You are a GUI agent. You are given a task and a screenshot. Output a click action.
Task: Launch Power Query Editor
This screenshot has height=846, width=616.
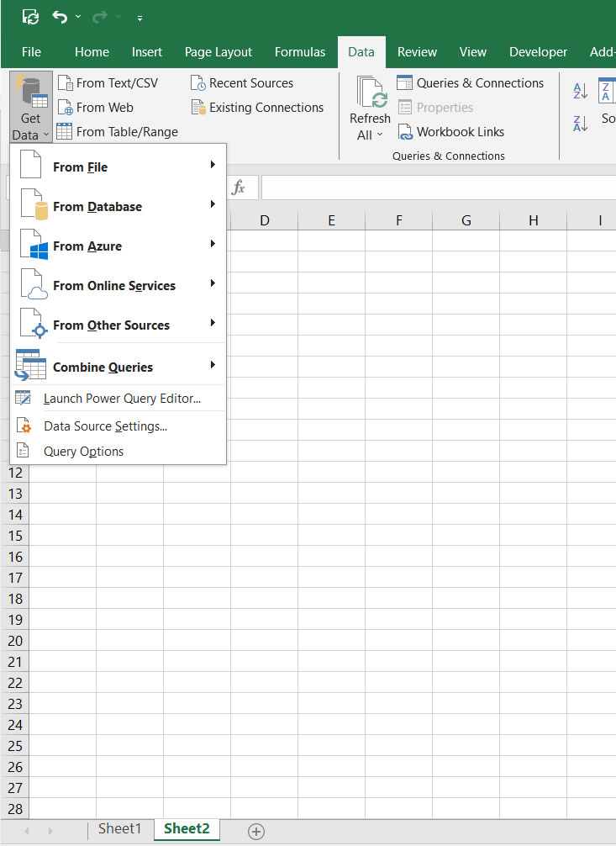pyautogui.click(x=118, y=398)
